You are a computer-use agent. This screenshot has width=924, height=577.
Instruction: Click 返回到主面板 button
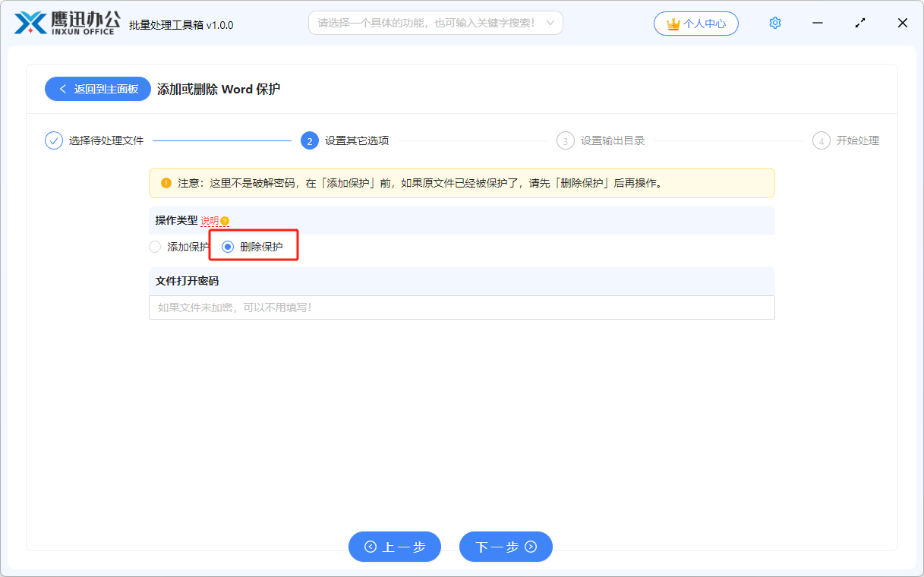97,89
